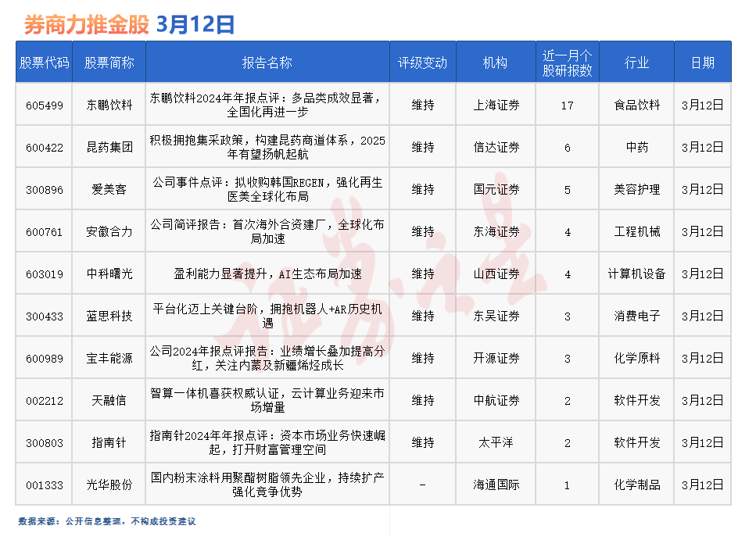This screenshot has width=756, height=540.
Task: Select stock code 300896
Action: [45, 189]
